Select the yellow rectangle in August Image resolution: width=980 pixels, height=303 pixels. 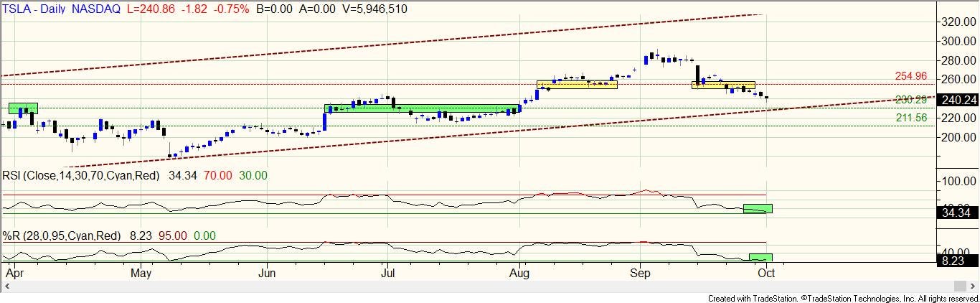click(577, 84)
